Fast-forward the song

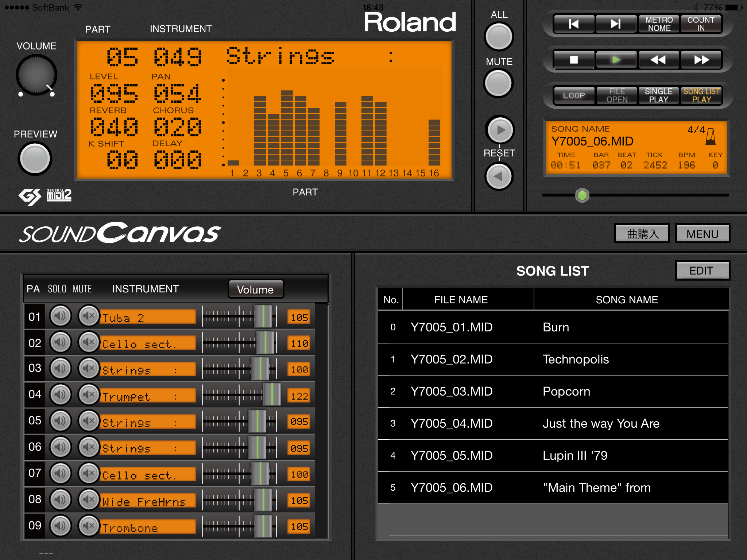701,59
